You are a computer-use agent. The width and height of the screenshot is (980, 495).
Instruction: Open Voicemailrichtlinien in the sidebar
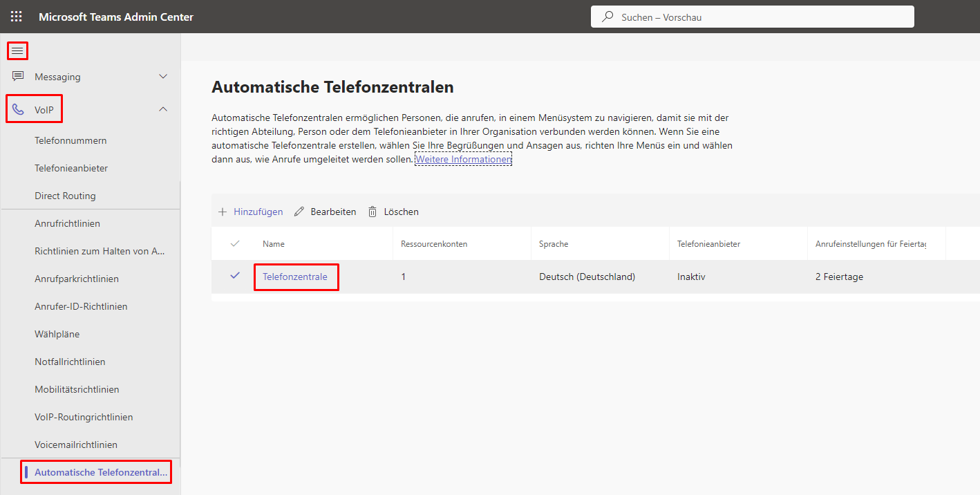point(76,445)
